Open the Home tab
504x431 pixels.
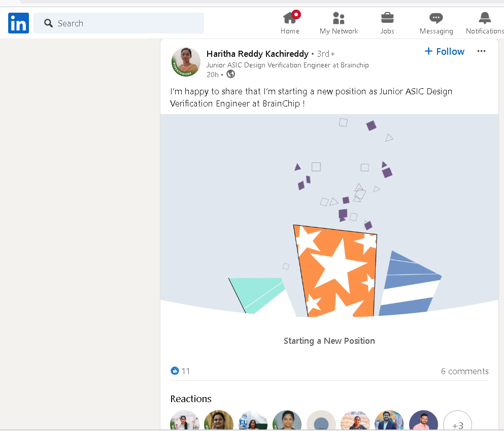tap(290, 23)
